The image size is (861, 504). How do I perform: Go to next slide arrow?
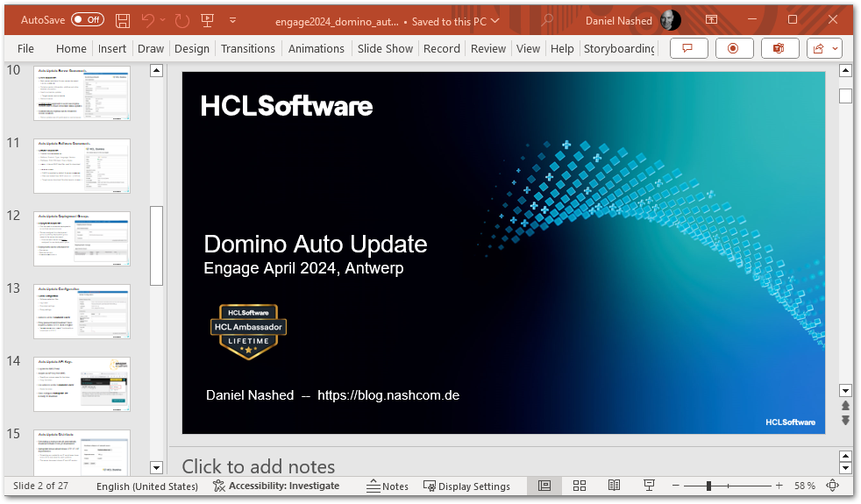point(845,421)
